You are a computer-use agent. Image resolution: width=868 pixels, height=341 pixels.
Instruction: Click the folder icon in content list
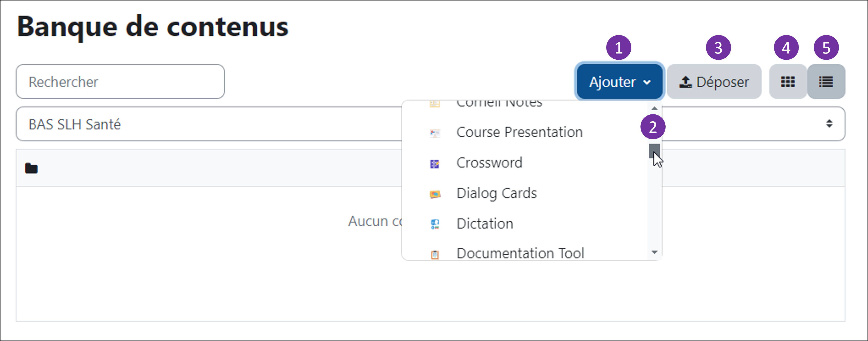[x=31, y=168]
